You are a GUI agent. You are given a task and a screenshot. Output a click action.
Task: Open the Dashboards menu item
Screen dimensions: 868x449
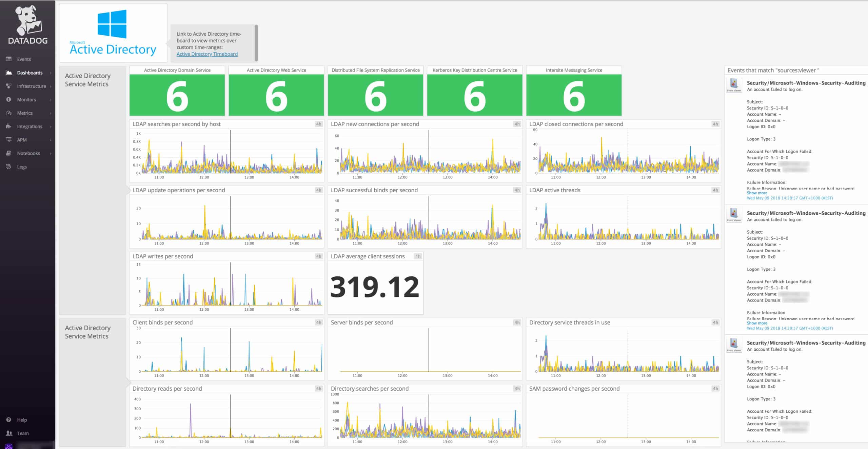coord(30,73)
